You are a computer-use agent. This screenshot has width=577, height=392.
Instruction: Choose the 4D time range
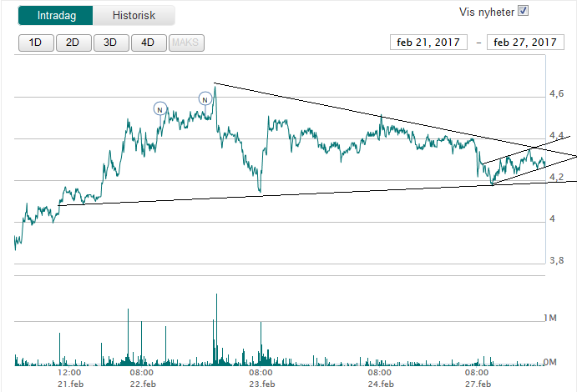point(148,43)
